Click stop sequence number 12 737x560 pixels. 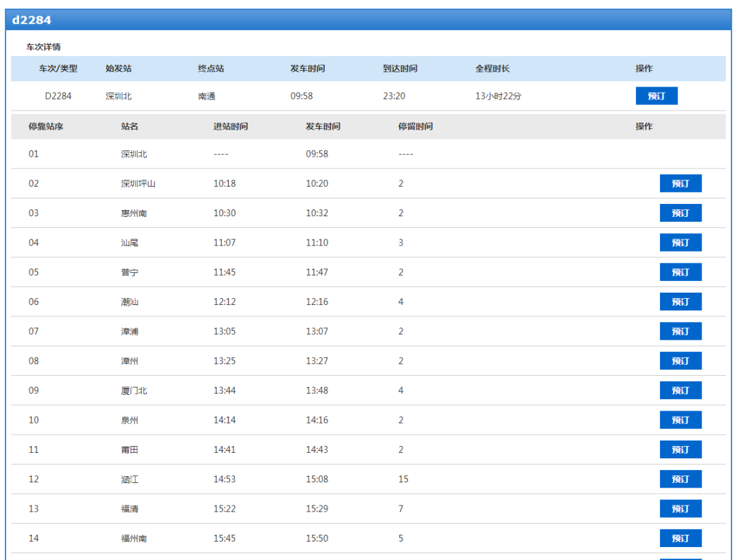click(33, 480)
